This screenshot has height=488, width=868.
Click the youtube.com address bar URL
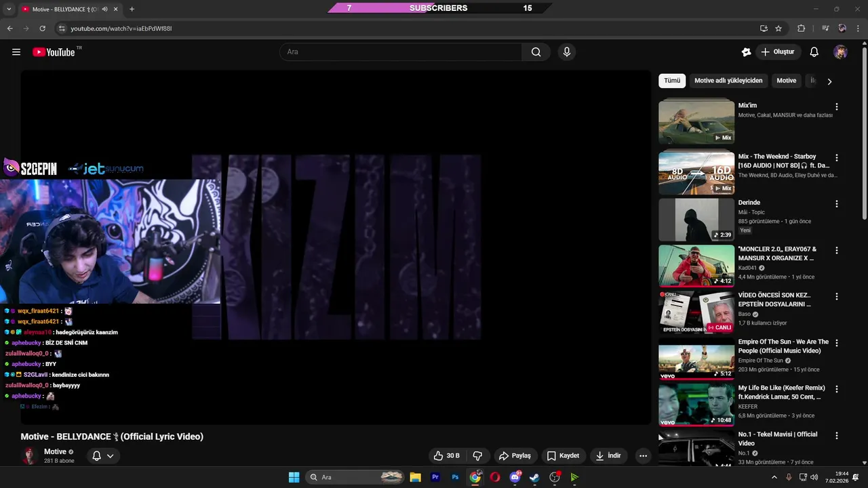click(121, 28)
